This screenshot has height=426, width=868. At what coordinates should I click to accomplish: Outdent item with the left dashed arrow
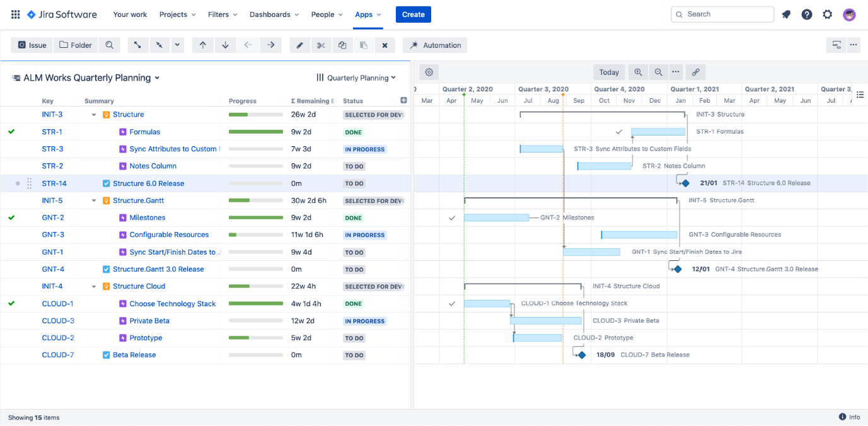pyautogui.click(x=248, y=45)
